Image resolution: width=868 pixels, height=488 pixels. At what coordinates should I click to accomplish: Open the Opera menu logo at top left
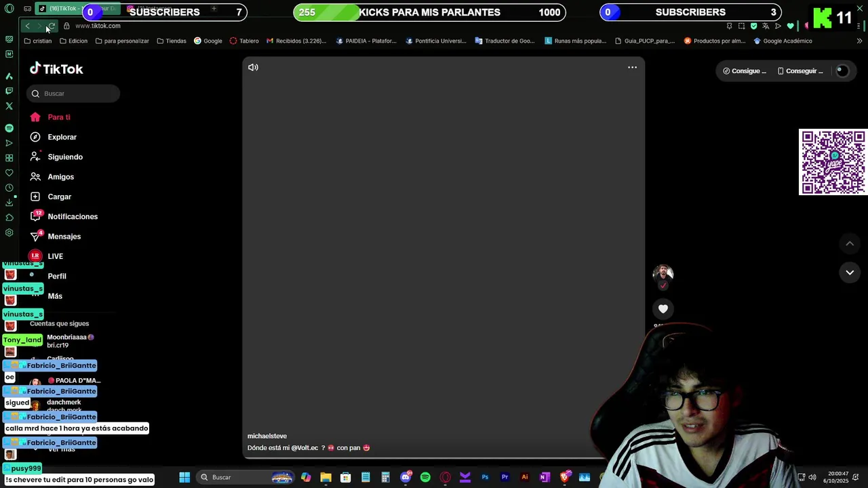(x=9, y=8)
